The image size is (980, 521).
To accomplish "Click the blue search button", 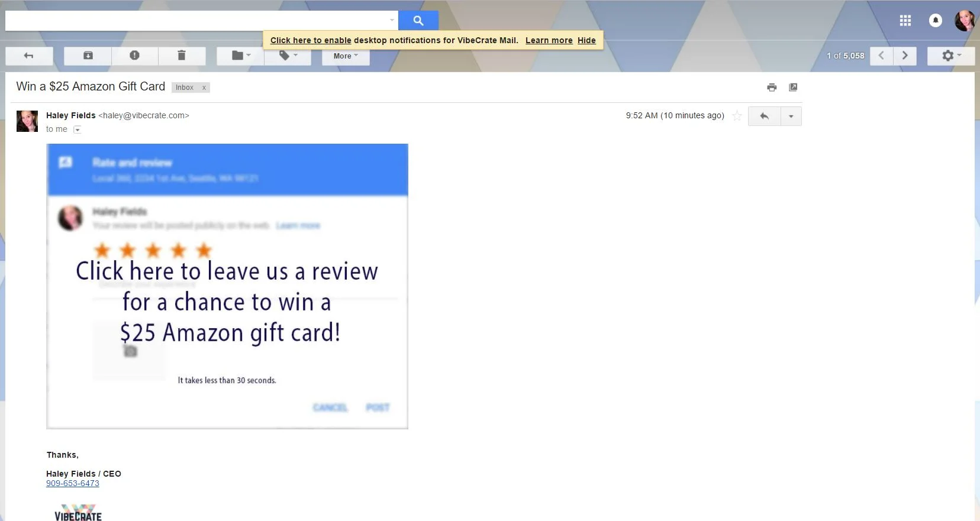I will (418, 21).
